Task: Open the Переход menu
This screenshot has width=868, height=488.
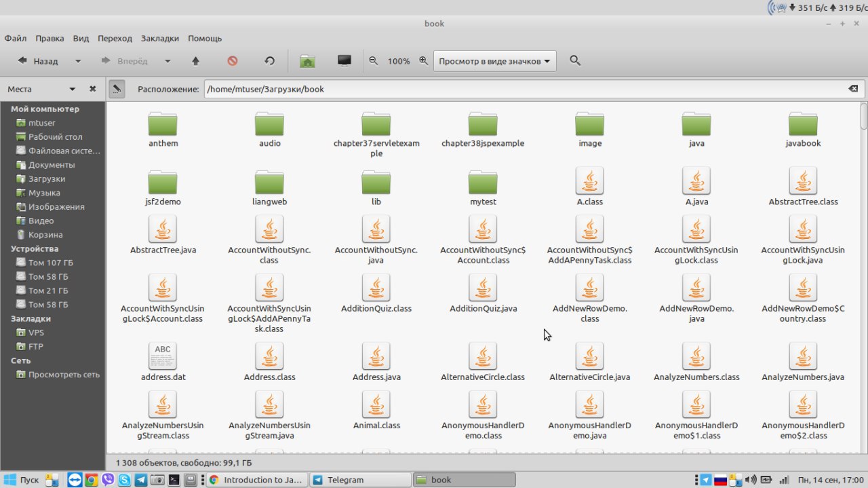Action: 115,39
